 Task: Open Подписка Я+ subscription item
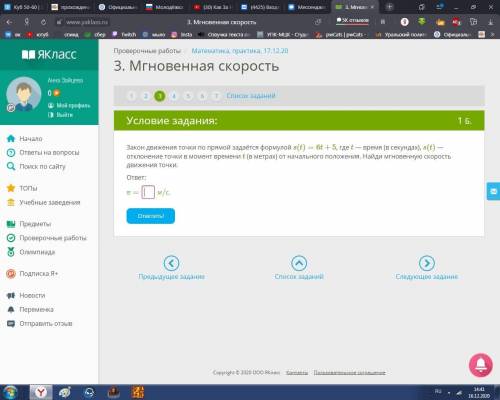click(32, 274)
